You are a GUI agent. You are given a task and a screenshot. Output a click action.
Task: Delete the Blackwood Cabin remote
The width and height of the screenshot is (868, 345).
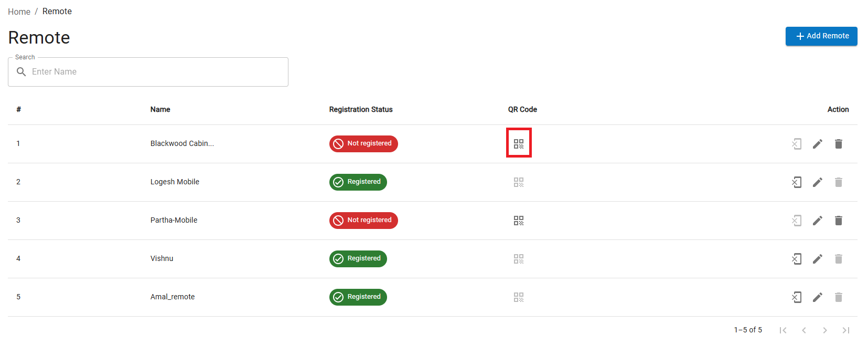(x=838, y=144)
